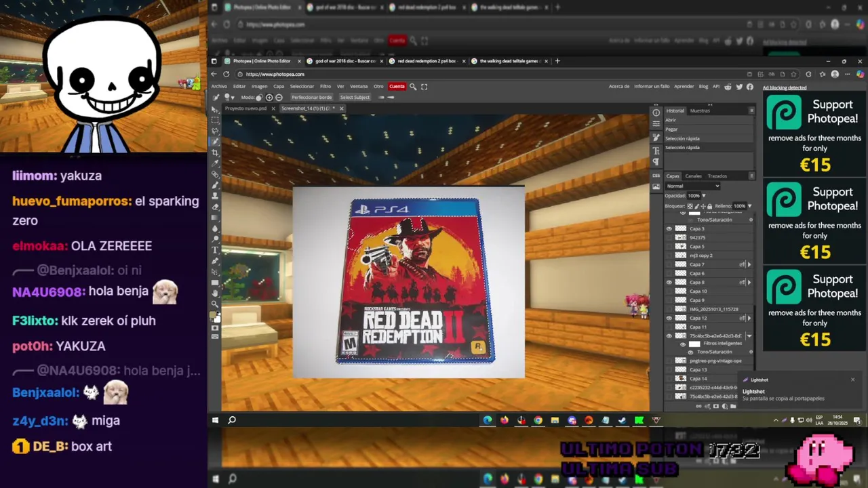Click the background color swatch
Image resolution: width=868 pixels, height=488 pixels.
pos(218,319)
